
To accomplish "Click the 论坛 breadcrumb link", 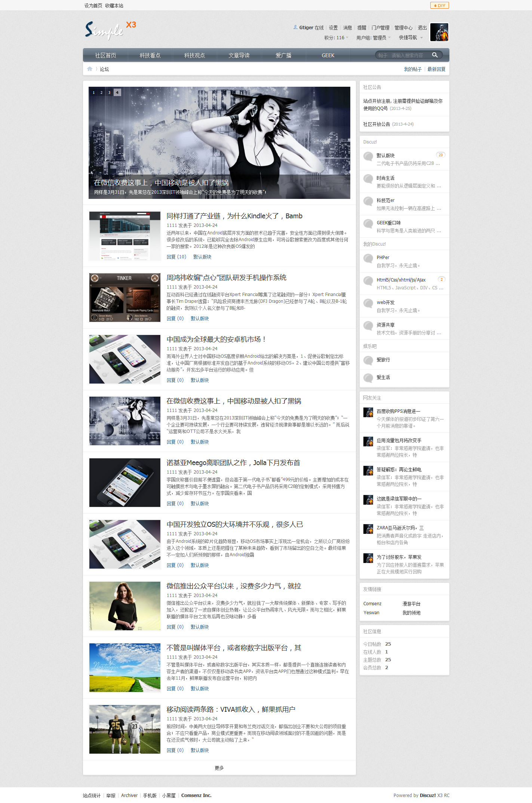I will pyautogui.click(x=104, y=69).
